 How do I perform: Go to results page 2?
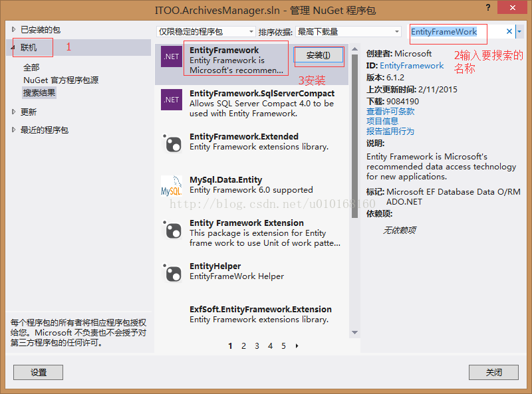click(243, 346)
